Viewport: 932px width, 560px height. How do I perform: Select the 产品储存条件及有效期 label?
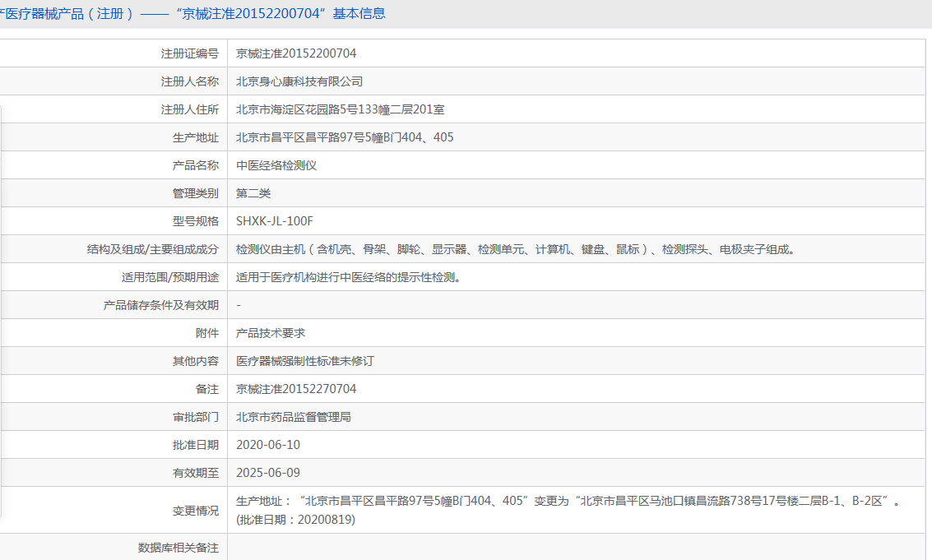(x=161, y=306)
